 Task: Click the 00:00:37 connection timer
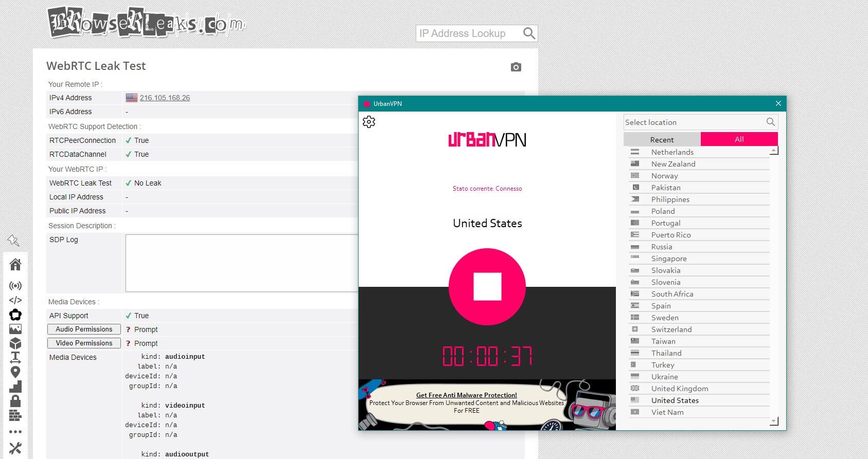click(x=487, y=356)
